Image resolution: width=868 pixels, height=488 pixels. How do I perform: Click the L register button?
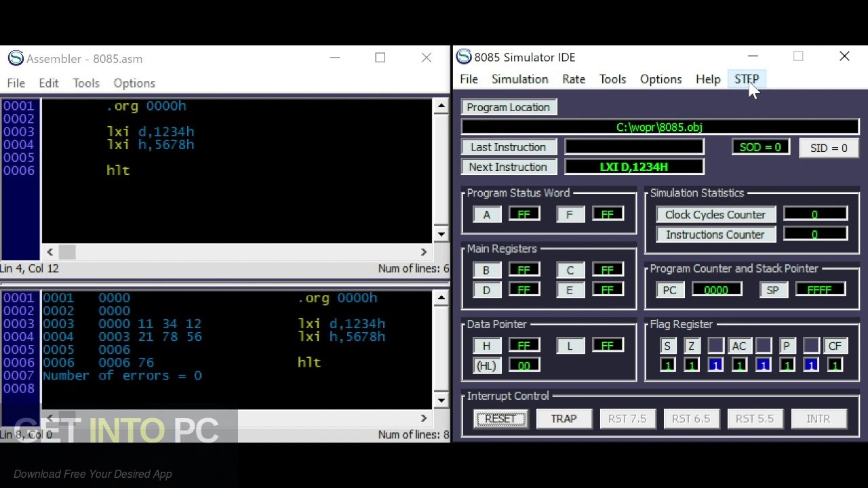click(570, 346)
